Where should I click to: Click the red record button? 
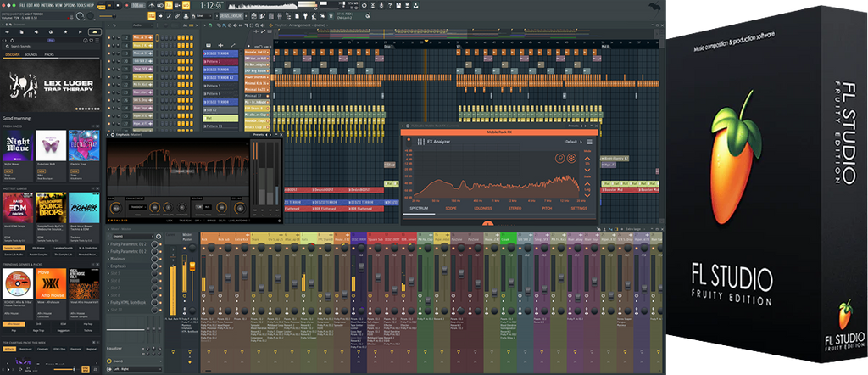pyautogui.click(x=127, y=6)
